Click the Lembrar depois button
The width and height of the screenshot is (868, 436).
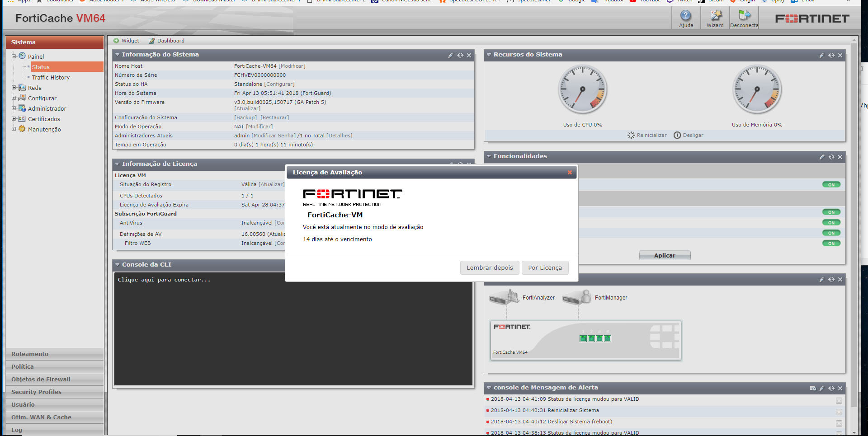click(x=490, y=267)
